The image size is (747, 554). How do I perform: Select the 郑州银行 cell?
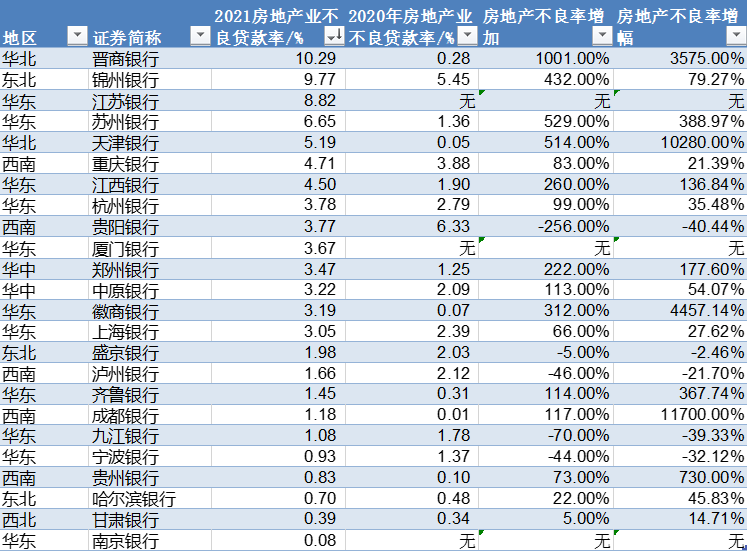[150, 269]
